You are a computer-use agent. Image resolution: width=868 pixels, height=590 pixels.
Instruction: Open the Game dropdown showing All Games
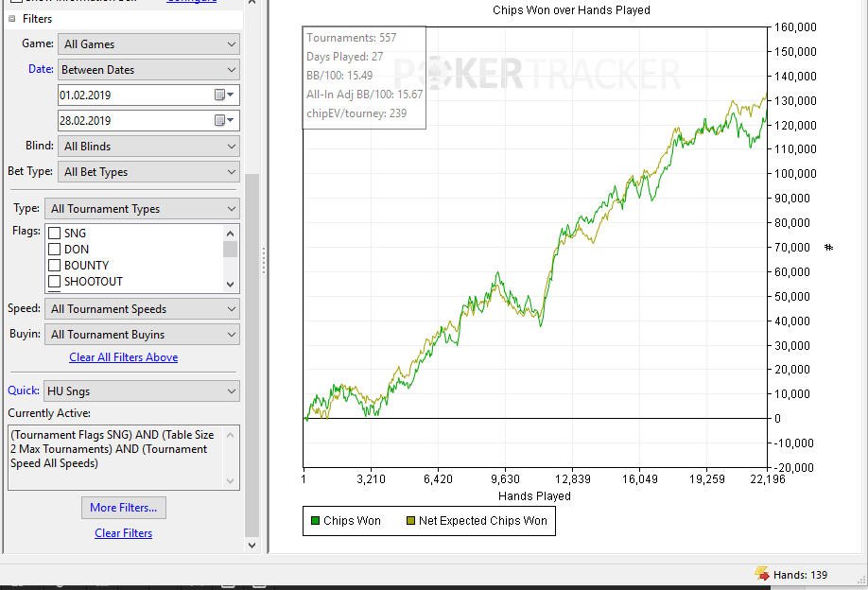click(148, 44)
